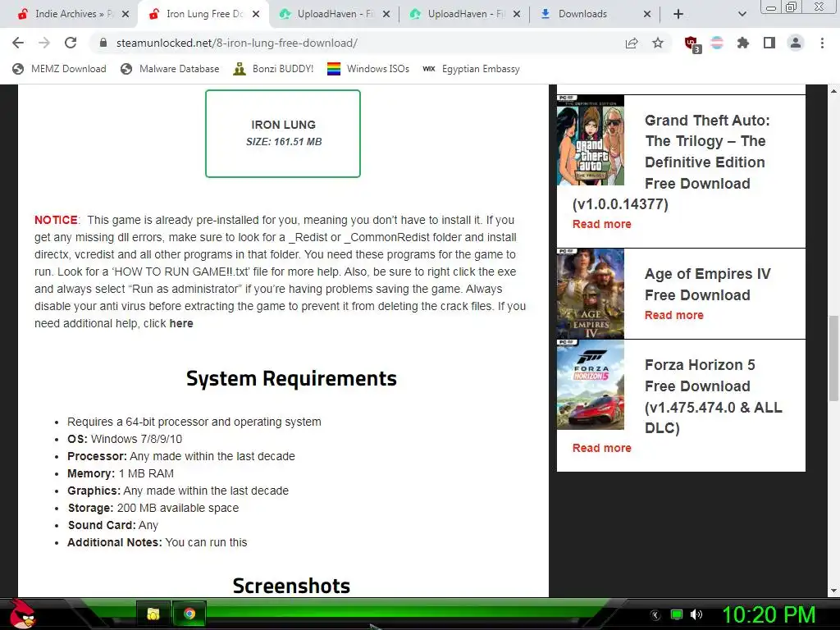Open Forza Horizon 5 Free Download link
This screenshot has height=630, width=840.
(x=713, y=396)
